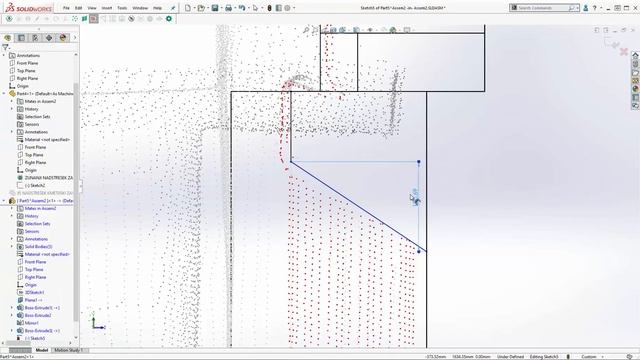Open dropdown arrow next to Undo icon
Screen dimensions: 640x360
click(x=248, y=8)
